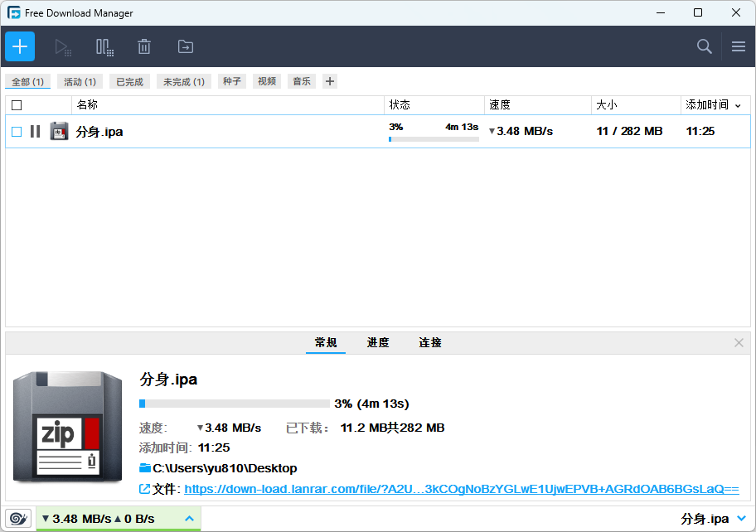
Task: Collapse the bottom speed panel chevron
Action: [188, 518]
